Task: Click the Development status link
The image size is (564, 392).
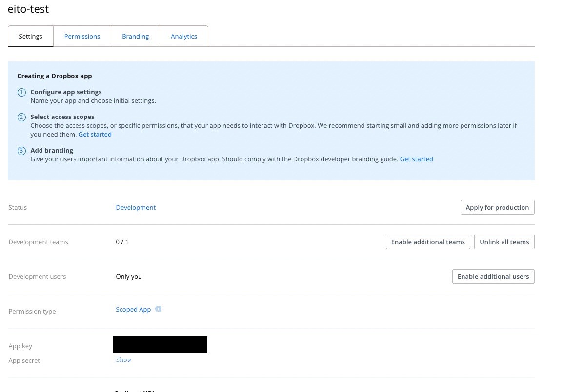Action: click(x=136, y=207)
